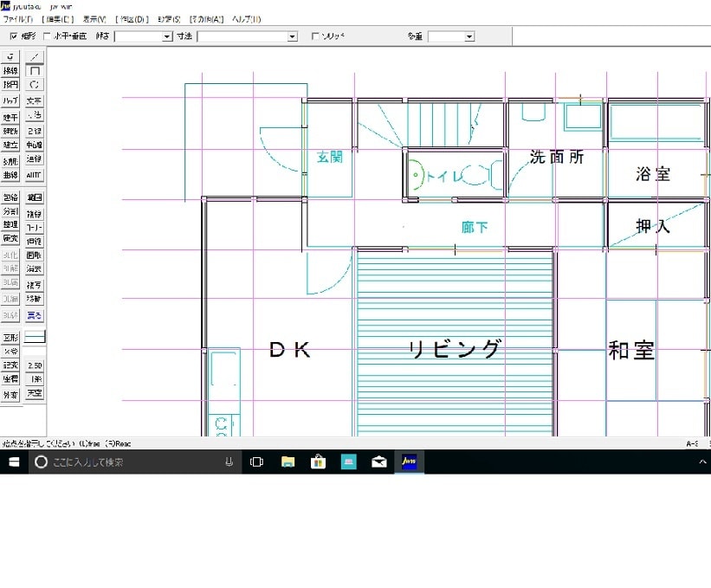Select the point (点) tool
This screenshot has height=588, width=711.
(10, 56)
